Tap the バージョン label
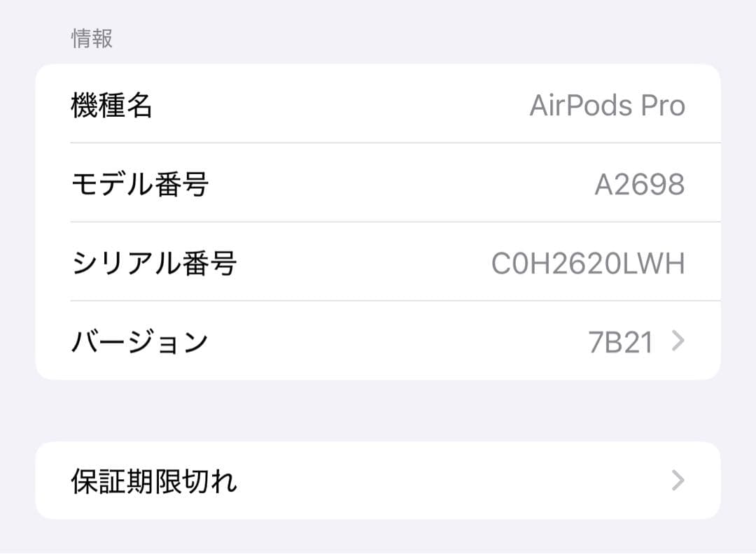This screenshot has width=756, height=554. click(139, 341)
